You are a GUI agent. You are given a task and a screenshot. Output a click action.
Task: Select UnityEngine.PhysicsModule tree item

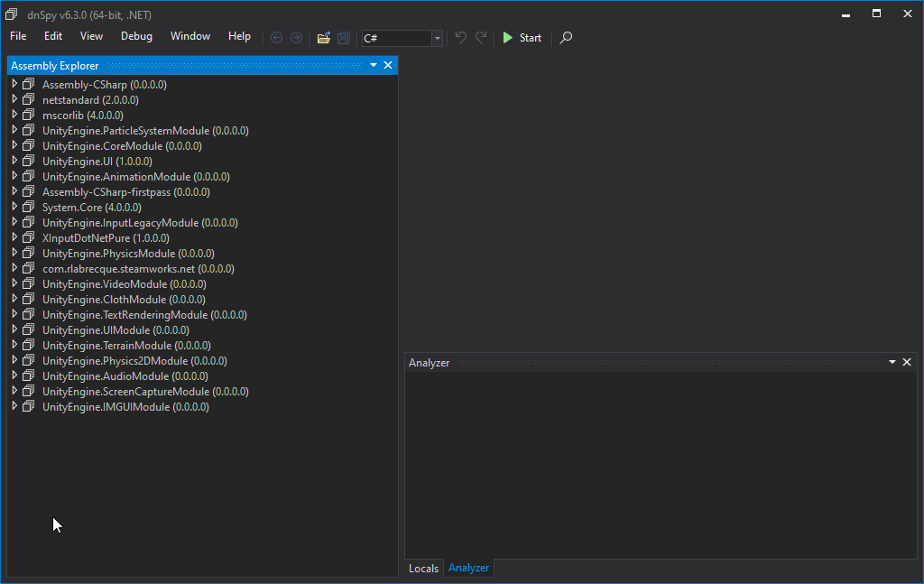128,253
